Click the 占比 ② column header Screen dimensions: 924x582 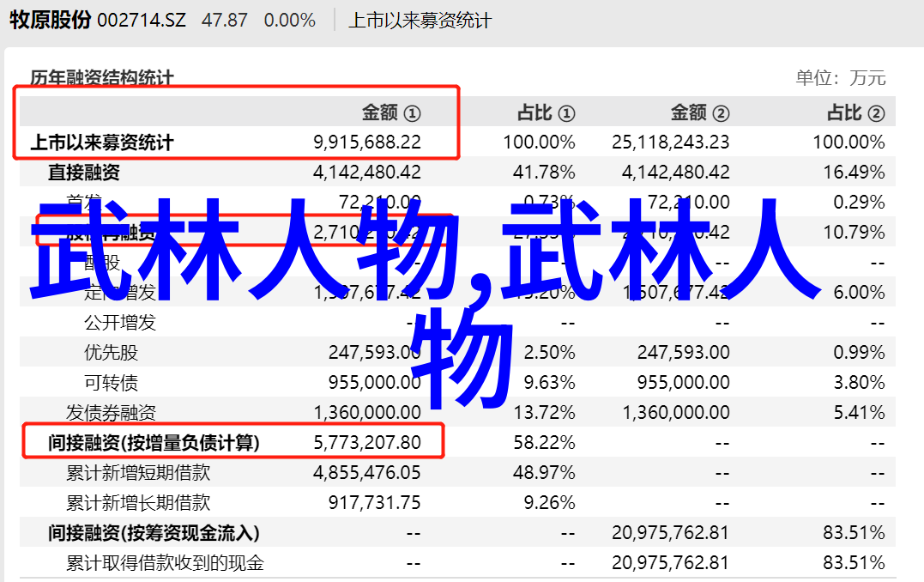[855, 112]
